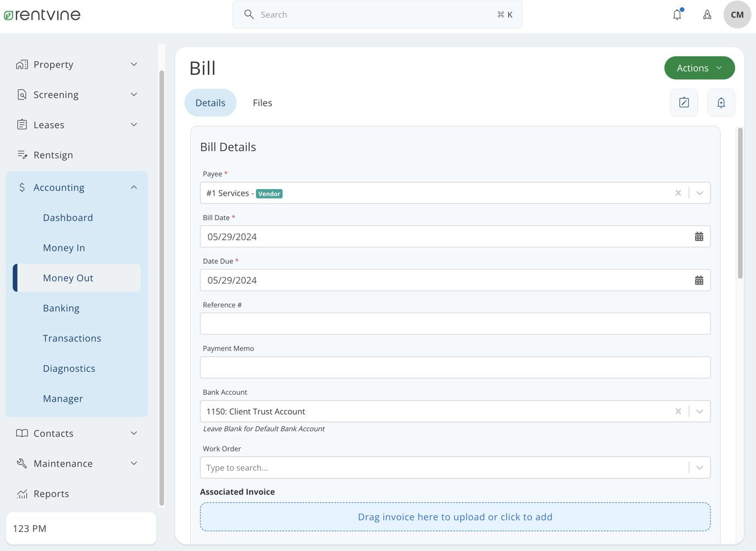756x551 pixels.
Task: Switch to the Files tab
Action: [262, 102]
